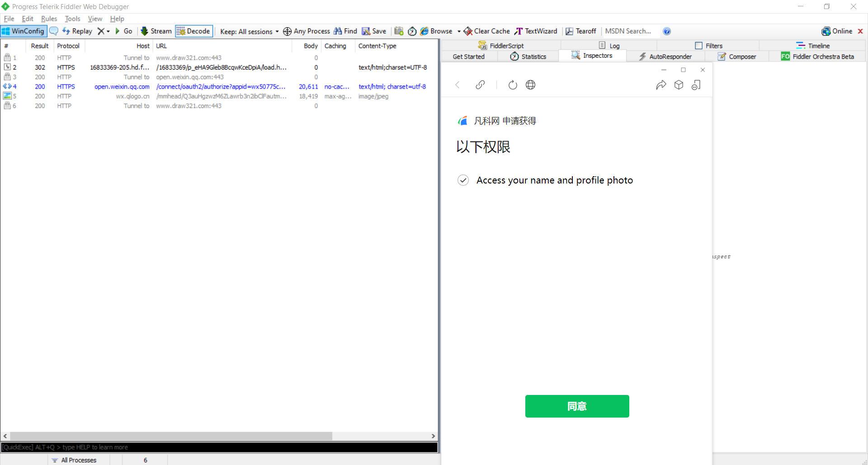
Task: Switch to the Timeline tab
Action: (x=813, y=46)
